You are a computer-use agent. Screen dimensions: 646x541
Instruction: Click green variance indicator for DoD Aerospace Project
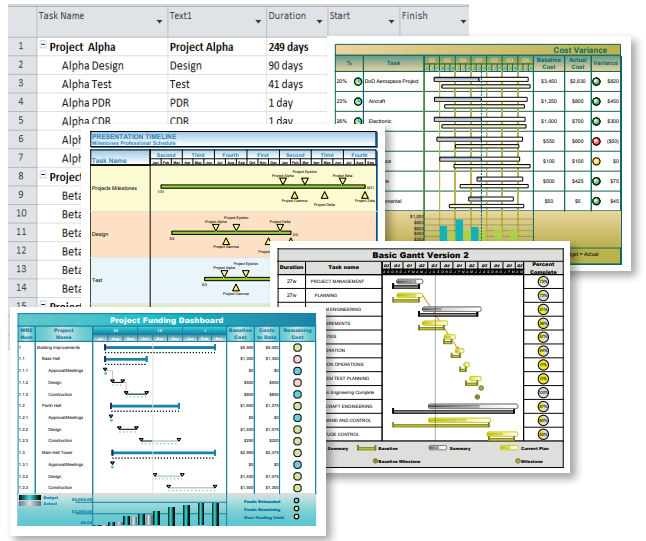[x=597, y=80]
